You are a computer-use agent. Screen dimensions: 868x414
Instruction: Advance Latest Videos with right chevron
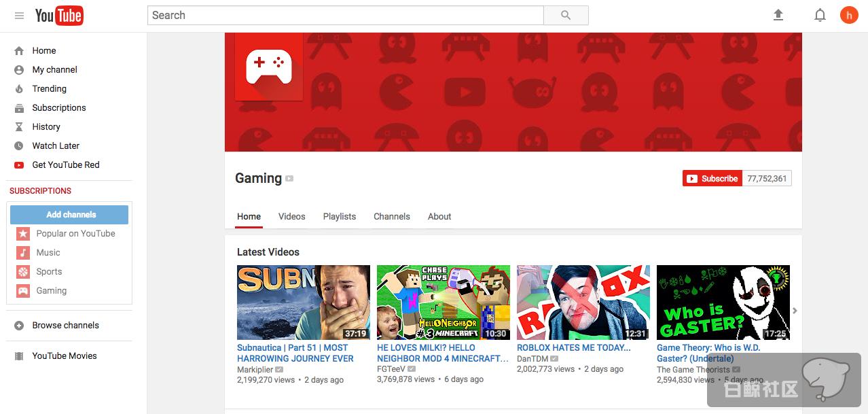pyautogui.click(x=795, y=311)
